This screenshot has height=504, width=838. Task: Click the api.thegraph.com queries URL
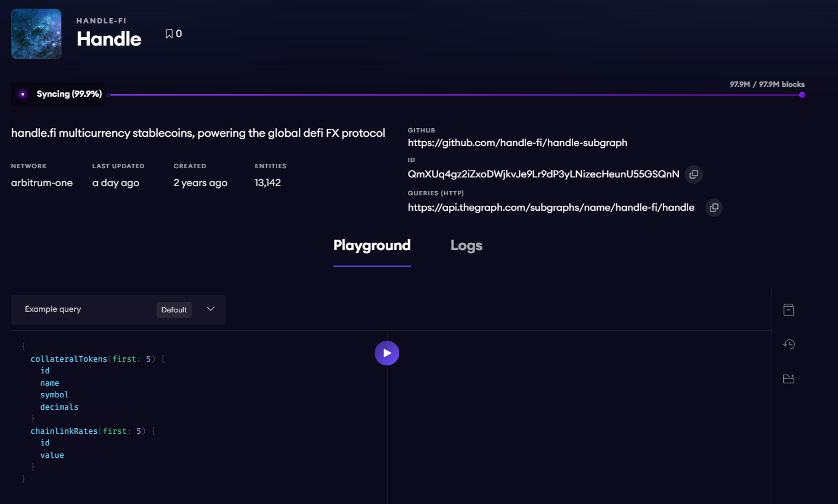(551, 208)
